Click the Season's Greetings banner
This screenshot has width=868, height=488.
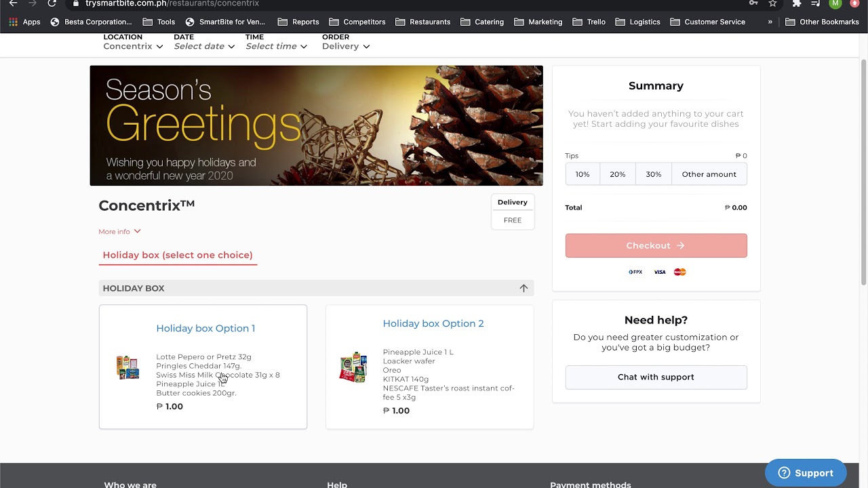tap(316, 125)
